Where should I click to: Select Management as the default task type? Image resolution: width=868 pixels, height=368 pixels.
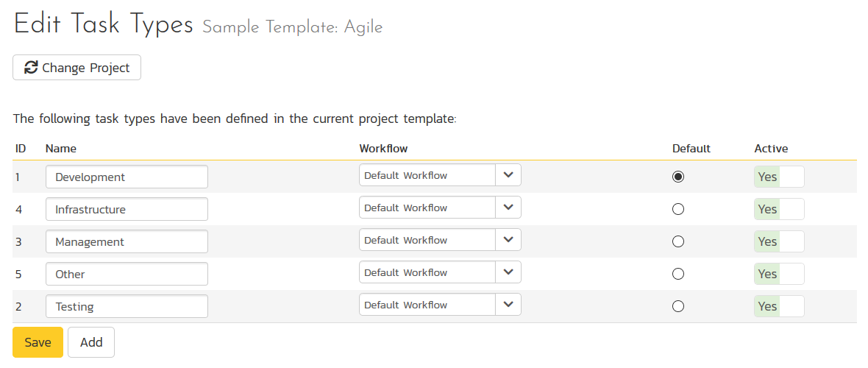click(678, 241)
